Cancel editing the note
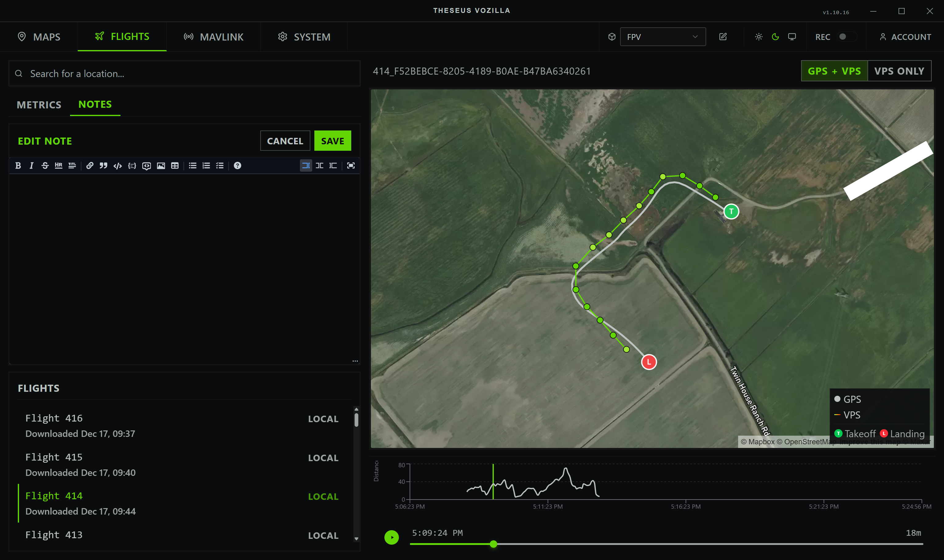The height and width of the screenshot is (560, 944). pos(285,141)
